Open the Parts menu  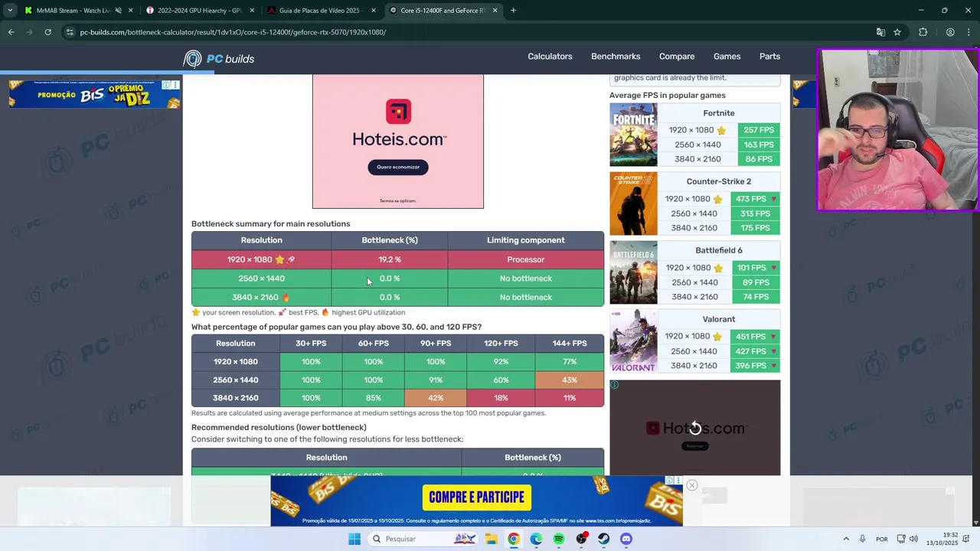(769, 57)
